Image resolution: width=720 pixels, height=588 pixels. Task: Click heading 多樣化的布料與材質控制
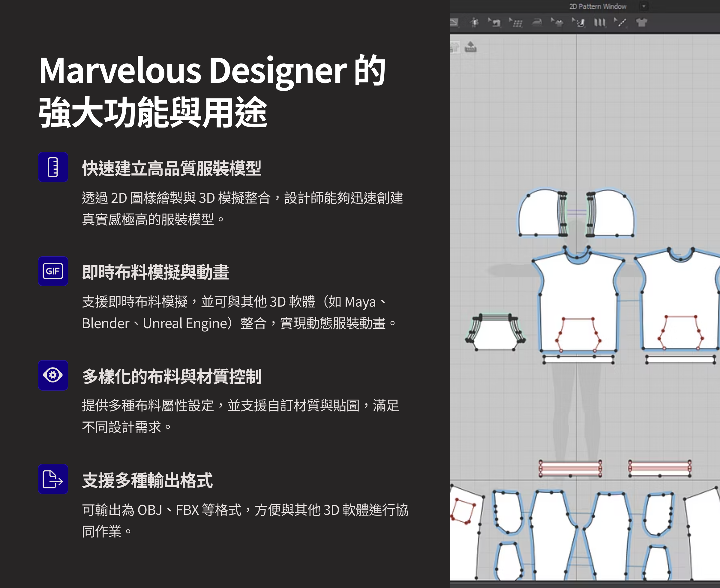tap(172, 376)
